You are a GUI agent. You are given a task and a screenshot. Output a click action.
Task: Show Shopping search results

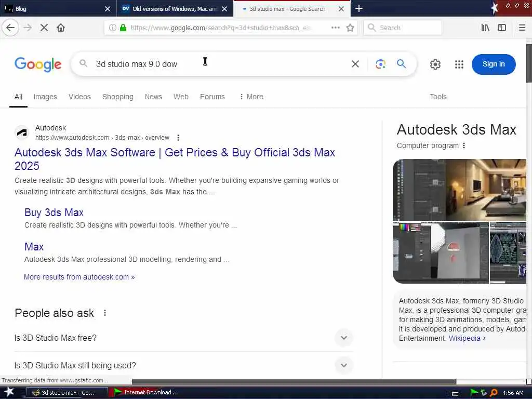118,97
